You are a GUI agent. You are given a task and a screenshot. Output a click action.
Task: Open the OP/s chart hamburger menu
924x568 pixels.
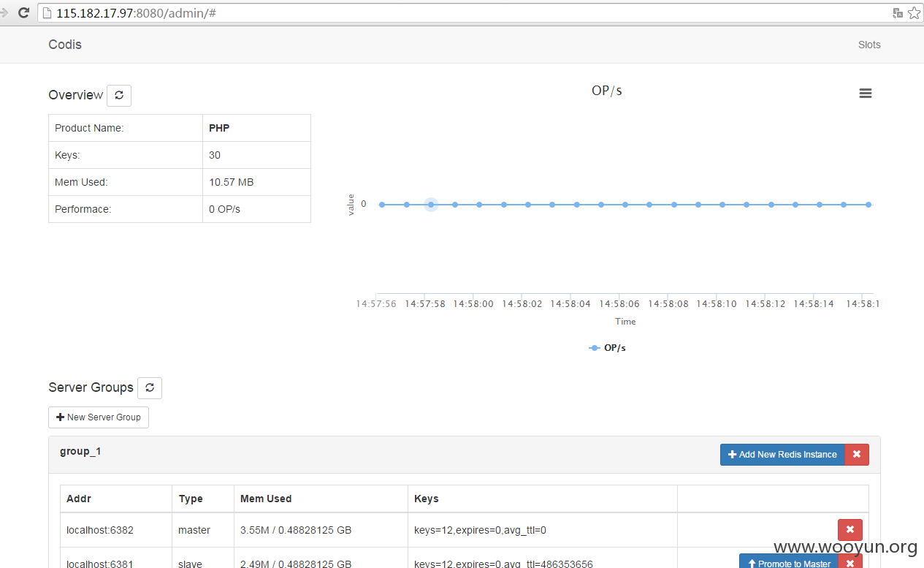(866, 94)
